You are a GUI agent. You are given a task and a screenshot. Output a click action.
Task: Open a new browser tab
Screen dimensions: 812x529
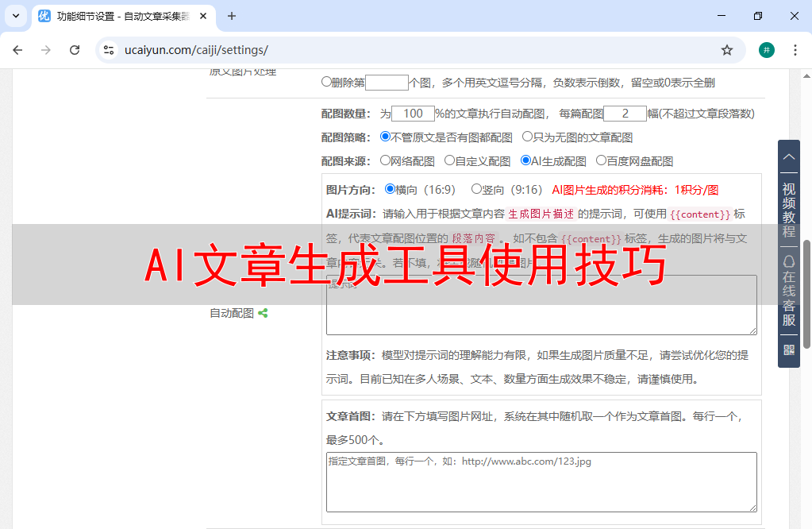click(232, 16)
